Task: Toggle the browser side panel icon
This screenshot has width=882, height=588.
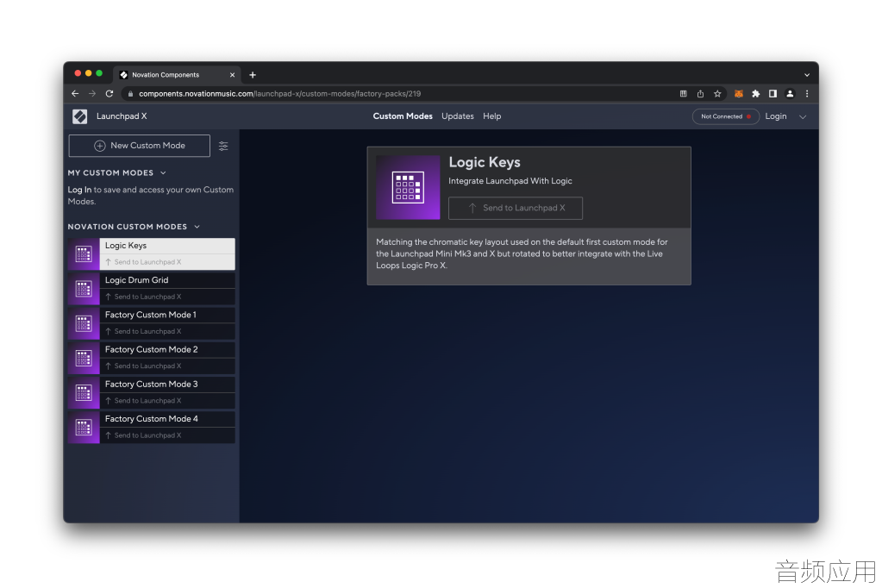Action: [x=773, y=94]
